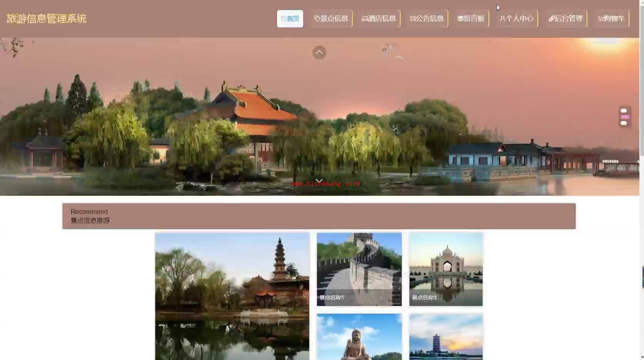The image size is (644, 360).
Task: Select the highlighted middle carousel indicator
Action: point(625,117)
